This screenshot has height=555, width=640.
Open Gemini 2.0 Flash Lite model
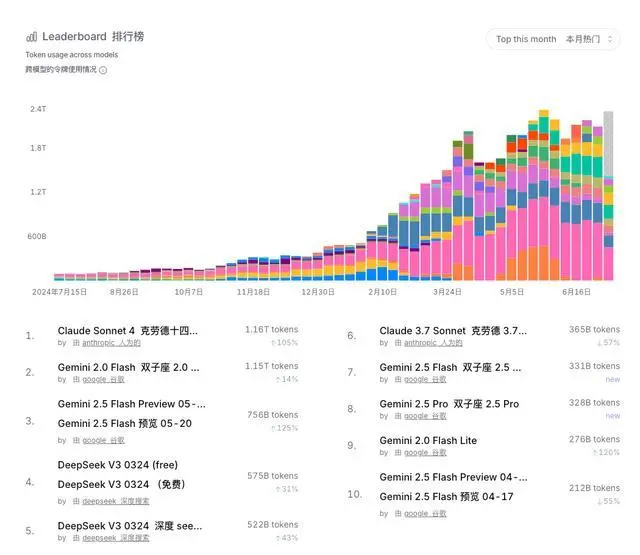[x=428, y=441]
